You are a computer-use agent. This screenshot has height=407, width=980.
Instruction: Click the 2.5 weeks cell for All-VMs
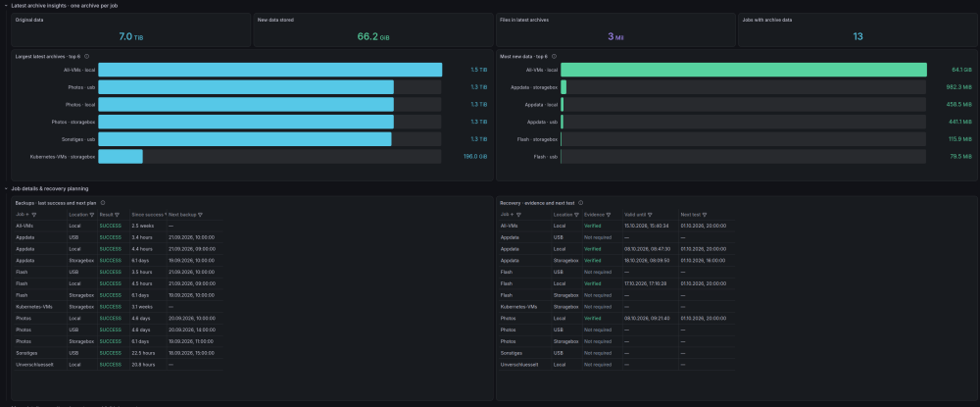point(148,226)
